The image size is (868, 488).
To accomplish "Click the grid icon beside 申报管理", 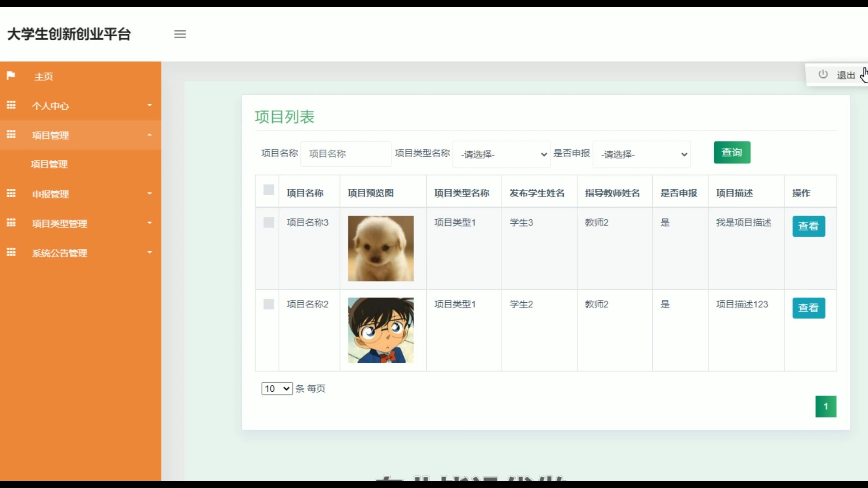I will click(11, 193).
